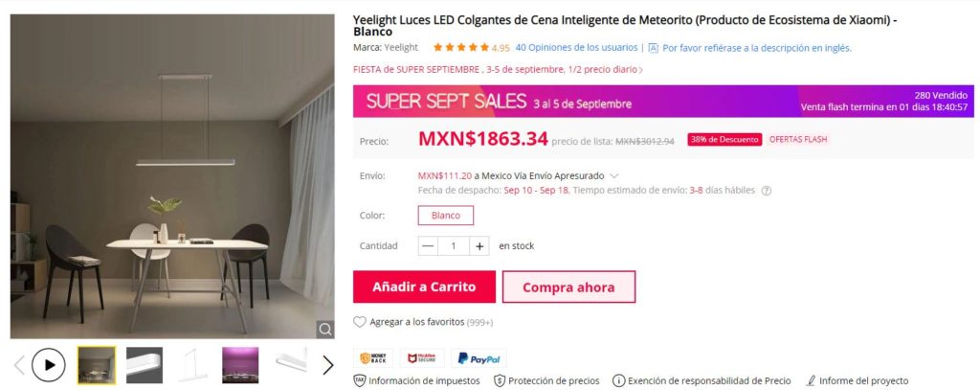Click the heart favorites icon
The width and height of the screenshot is (980, 390).
tap(360, 322)
